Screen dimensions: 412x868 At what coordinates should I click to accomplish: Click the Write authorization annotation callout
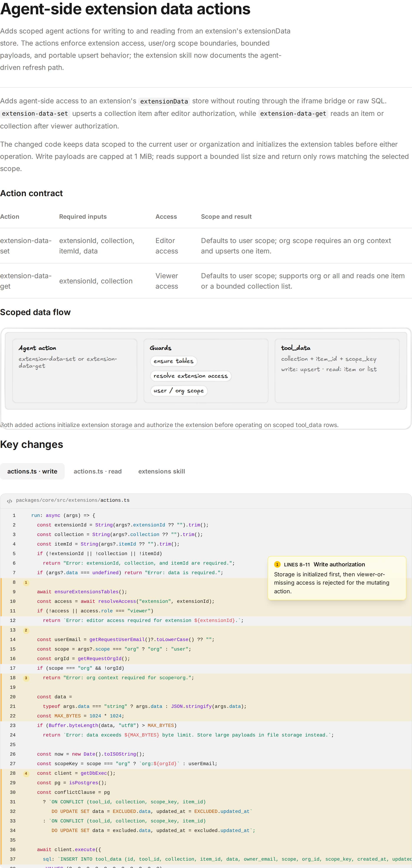337,578
